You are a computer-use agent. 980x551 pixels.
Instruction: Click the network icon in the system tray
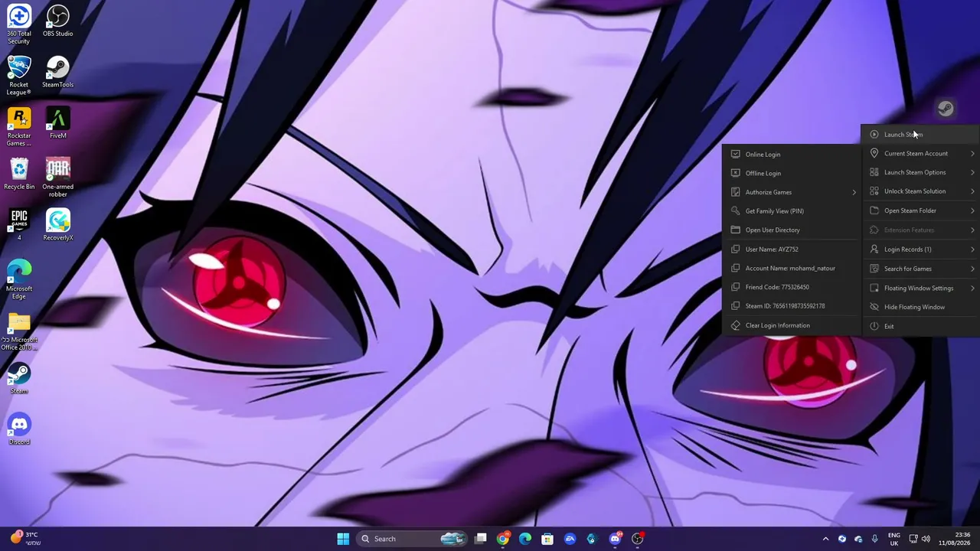[x=913, y=539]
